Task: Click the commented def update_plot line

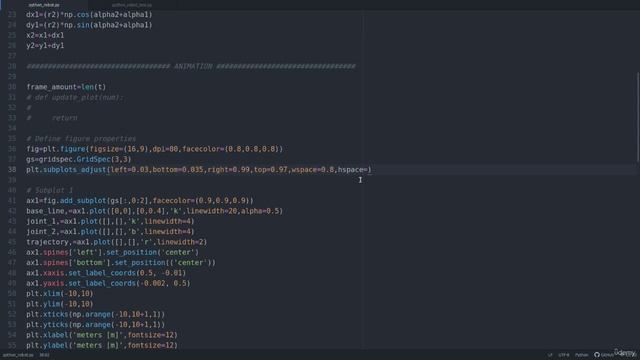Action: pyautogui.click(x=74, y=97)
